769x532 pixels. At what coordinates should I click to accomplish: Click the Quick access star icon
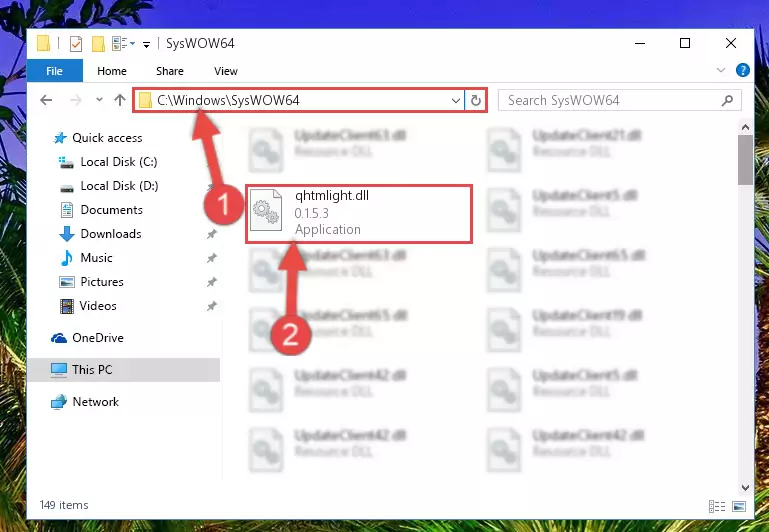pyautogui.click(x=60, y=138)
